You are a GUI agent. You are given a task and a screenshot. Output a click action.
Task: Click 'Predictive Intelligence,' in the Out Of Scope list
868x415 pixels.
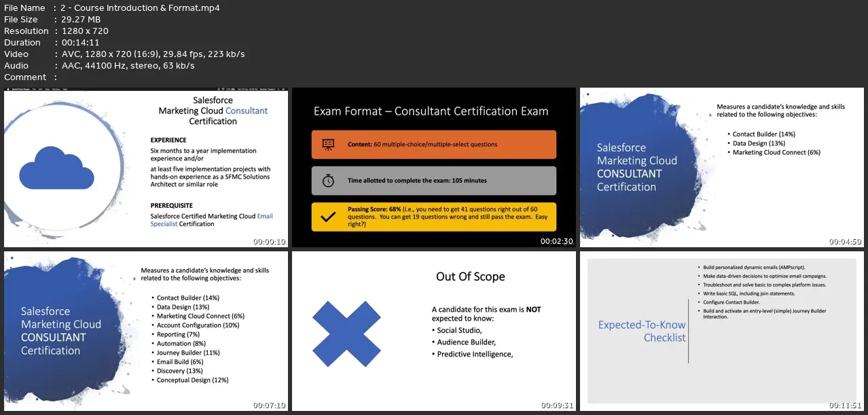[x=475, y=354]
